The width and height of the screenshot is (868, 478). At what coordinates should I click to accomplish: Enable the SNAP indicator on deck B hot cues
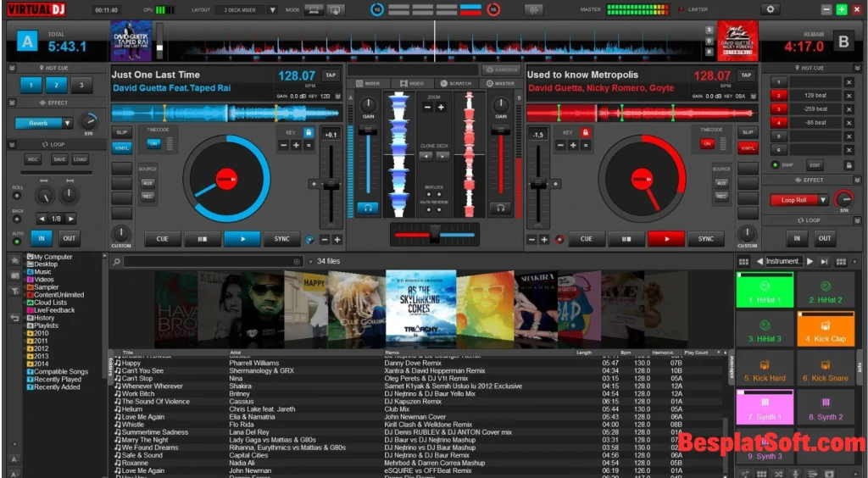(775, 165)
